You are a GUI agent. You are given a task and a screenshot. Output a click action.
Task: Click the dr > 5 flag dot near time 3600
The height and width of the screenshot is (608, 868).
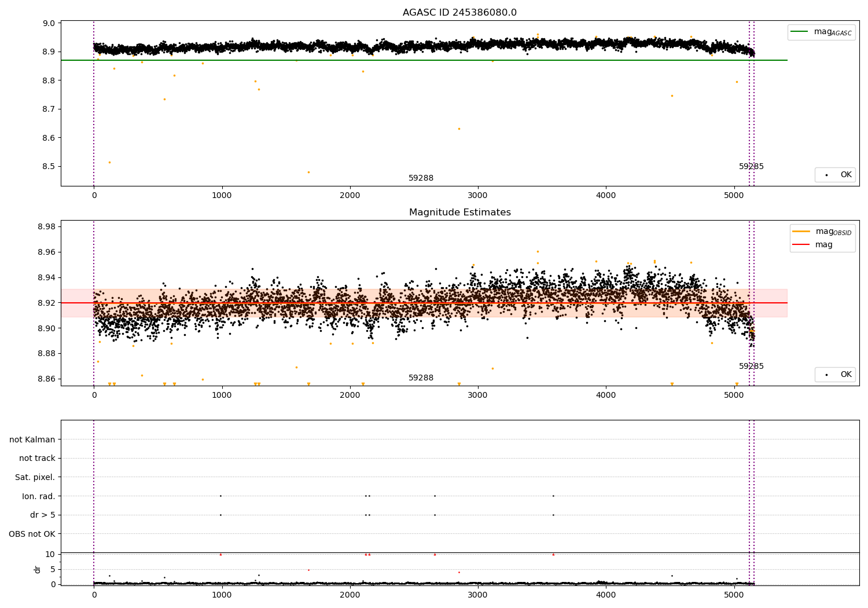coord(553,515)
